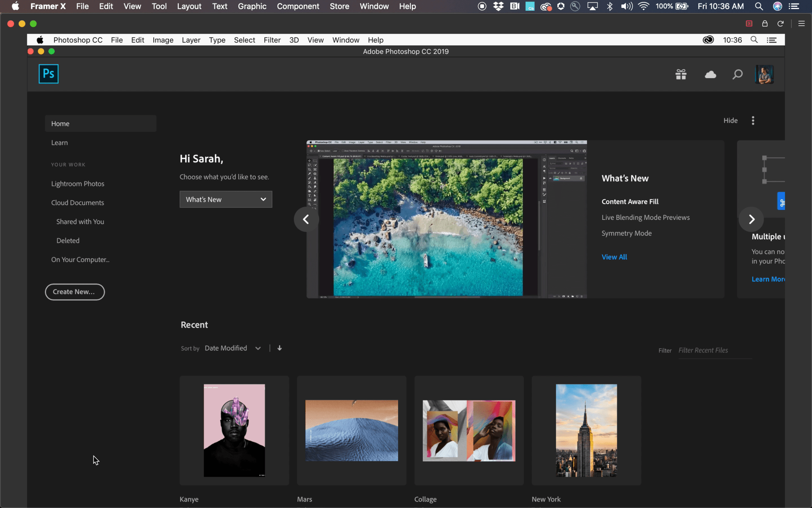
Task: Open Framer X Store menu
Action: pyautogui.click(x=339, y=6)
